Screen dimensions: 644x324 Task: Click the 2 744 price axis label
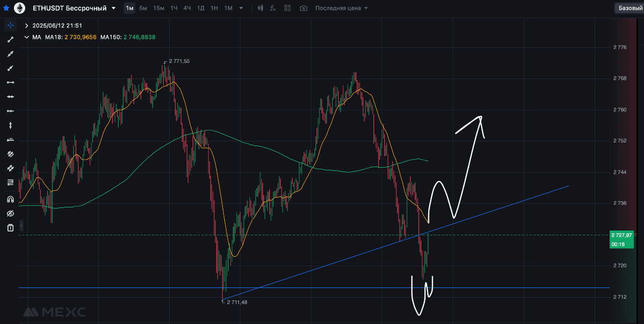tap(620, 172)
